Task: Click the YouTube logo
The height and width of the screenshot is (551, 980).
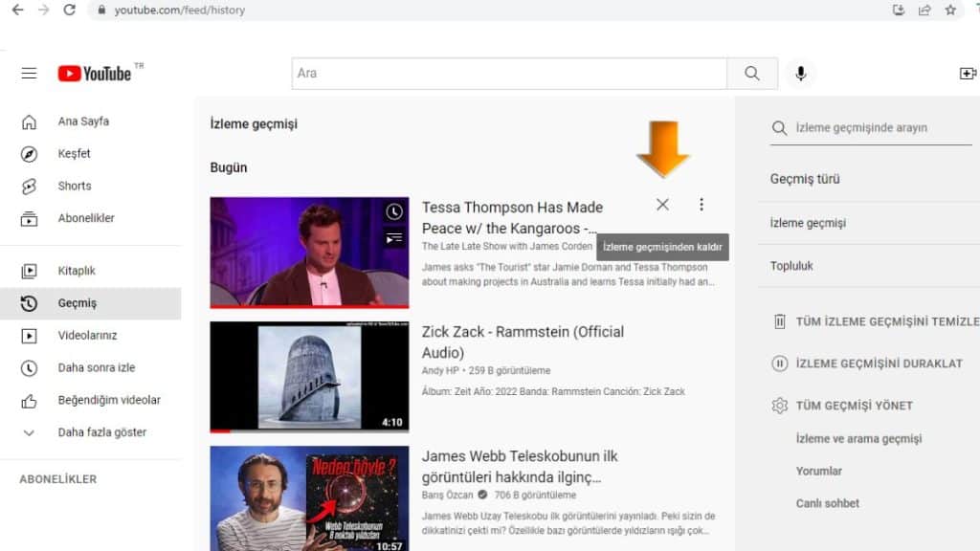Action: [x=95, y=73]
